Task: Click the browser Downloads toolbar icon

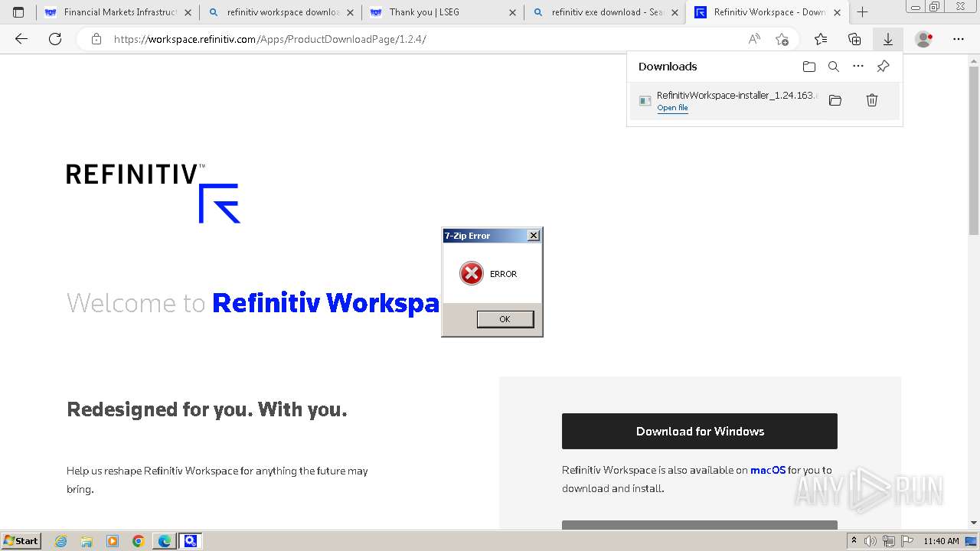Action: 888,39
